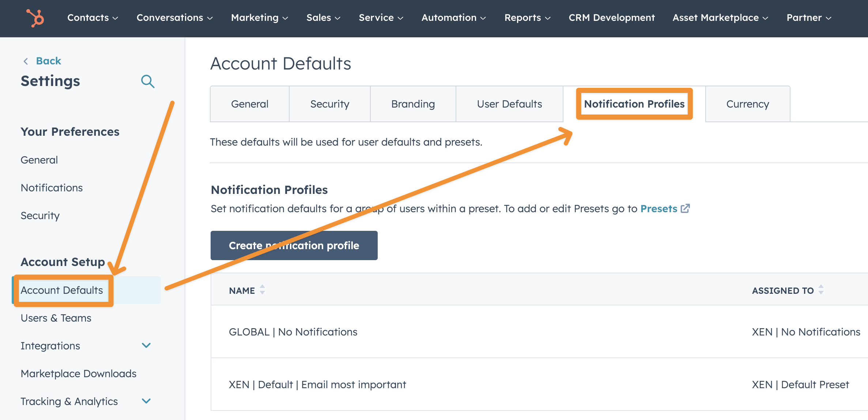Sort the table by NAME
Screen dimensions: 868x420
tap(262, 290)
